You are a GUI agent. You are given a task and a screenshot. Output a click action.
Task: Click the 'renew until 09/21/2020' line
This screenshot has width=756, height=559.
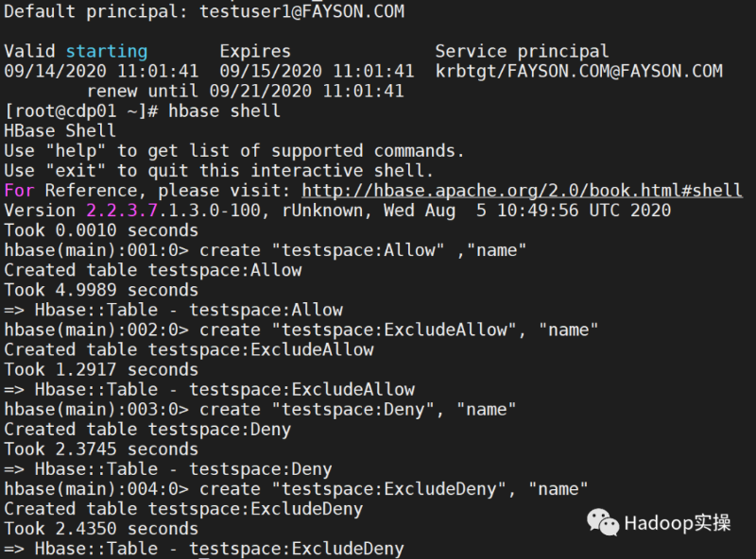[x=246, y=91]
